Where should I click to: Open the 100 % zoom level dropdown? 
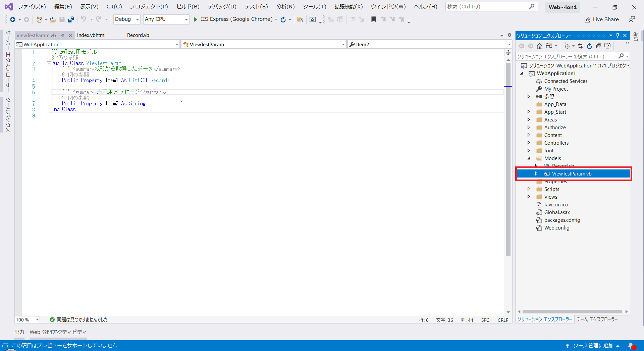[x=37, y=320]
